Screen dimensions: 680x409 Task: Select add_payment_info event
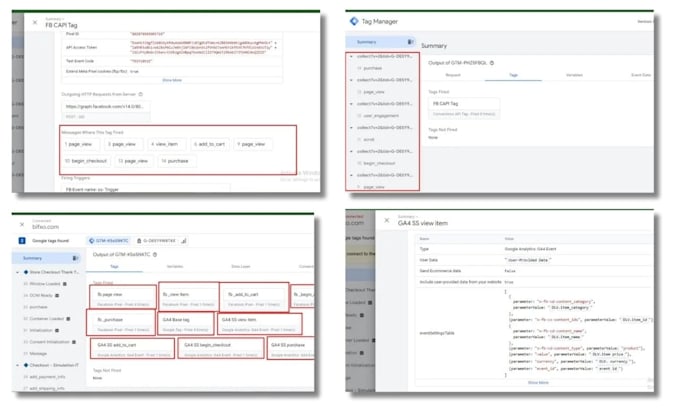pyautogui.click(x=47, y=377)
